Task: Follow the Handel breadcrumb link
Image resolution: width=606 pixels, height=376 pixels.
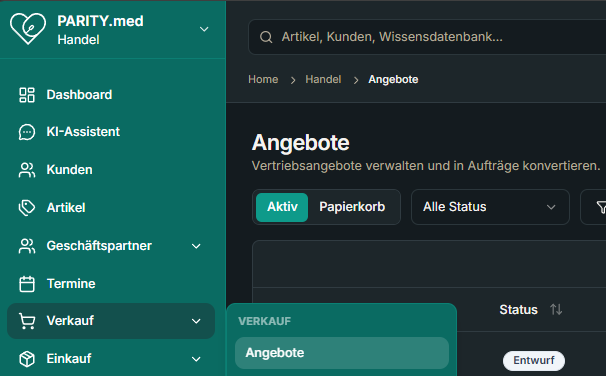Action: tap(323, 79)
